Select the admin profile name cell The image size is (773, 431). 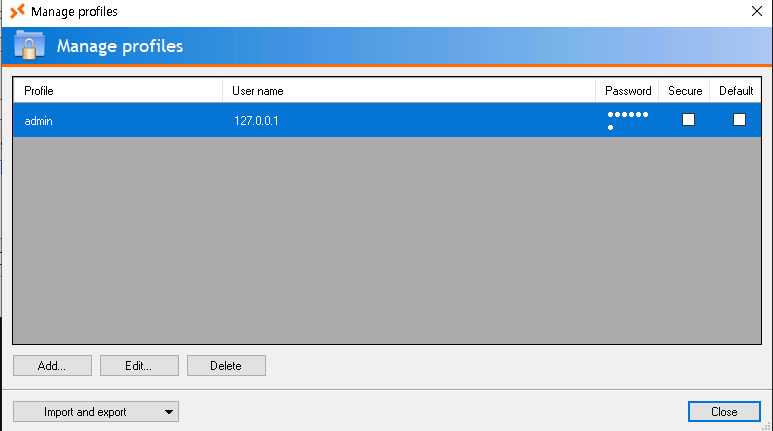118,120
